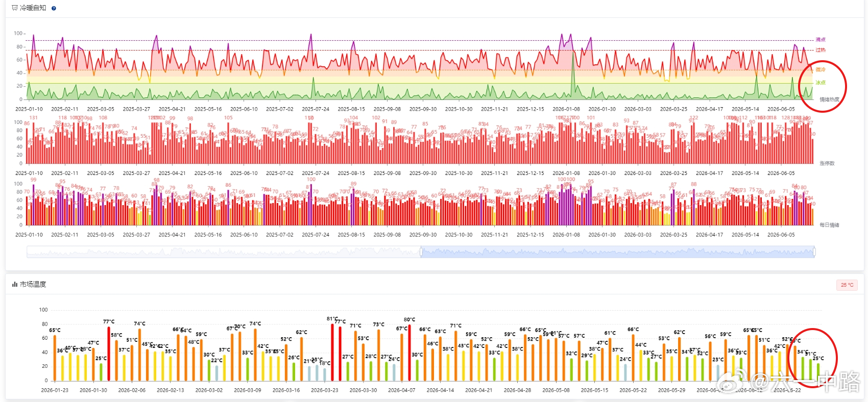Click the 46°C bar label
Viewport: 868px width, 402px height.
432,344
